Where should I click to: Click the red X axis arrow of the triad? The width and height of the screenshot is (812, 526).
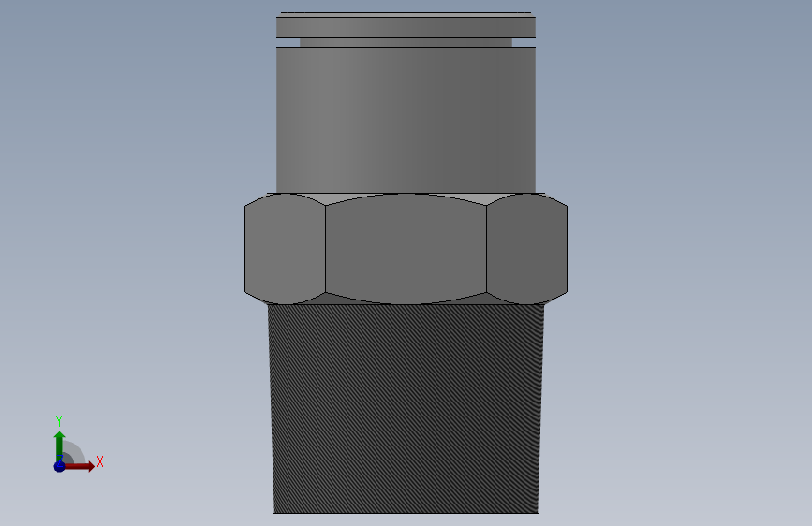(x=79, y=466)
